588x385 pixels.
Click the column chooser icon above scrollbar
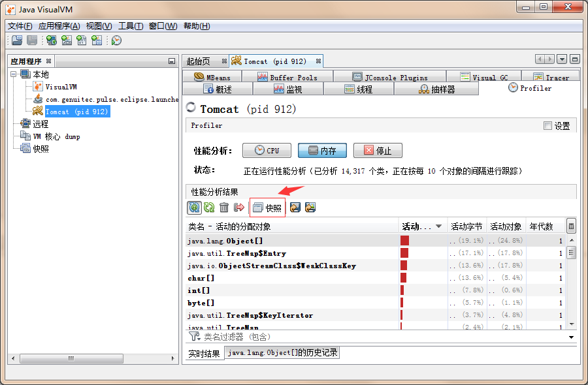tap(571, 226)
